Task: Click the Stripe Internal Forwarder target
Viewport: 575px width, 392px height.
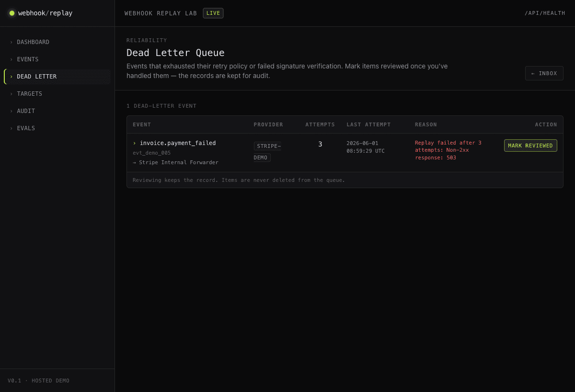Action: [175, 162]
